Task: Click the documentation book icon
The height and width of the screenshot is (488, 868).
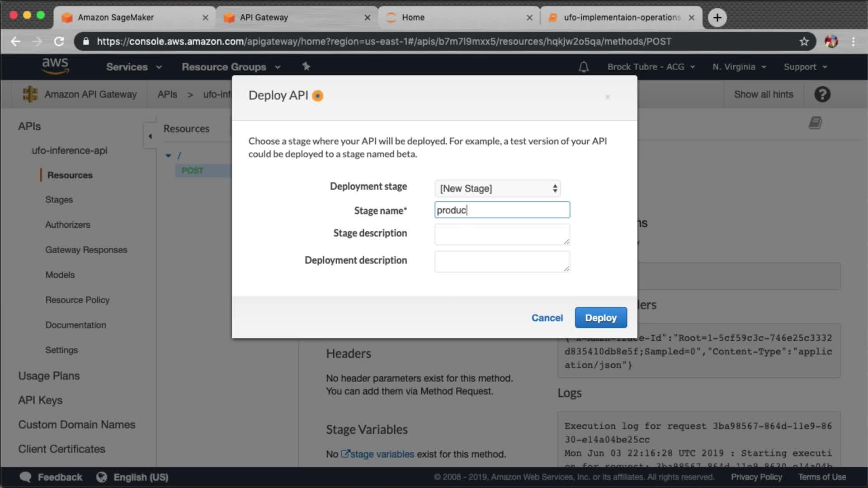Action: pos(815,123)
